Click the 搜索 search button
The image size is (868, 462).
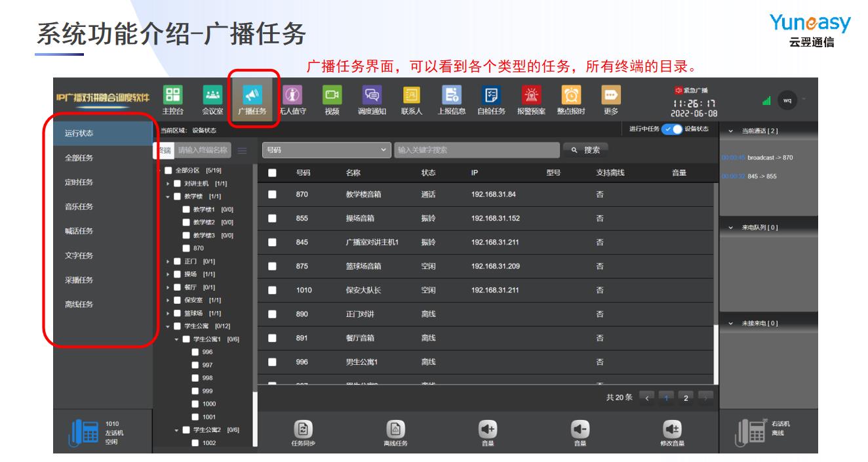coord(585,150)
